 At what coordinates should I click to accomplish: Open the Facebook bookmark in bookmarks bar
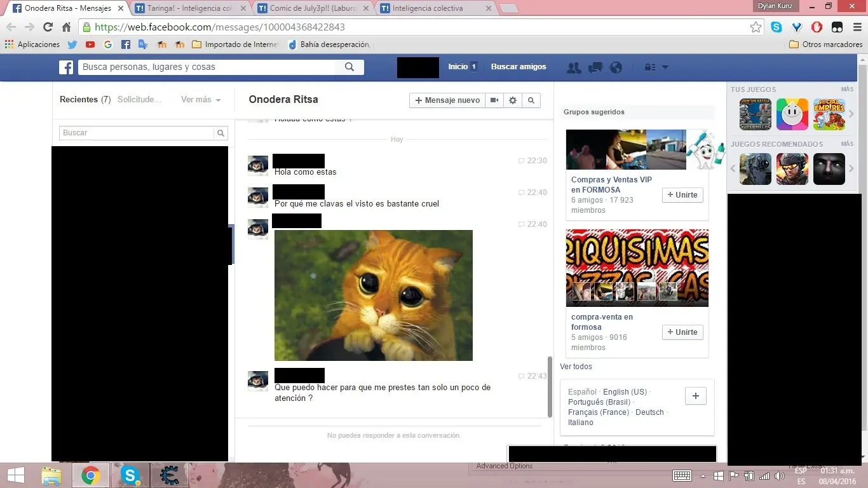pos(126,44)
